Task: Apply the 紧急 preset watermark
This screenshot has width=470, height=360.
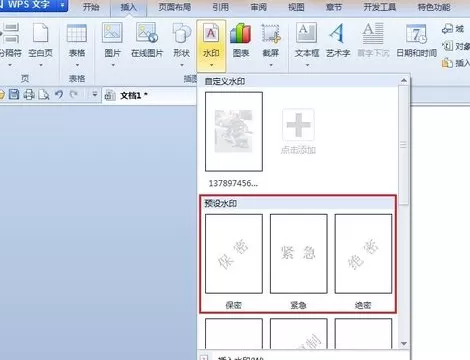Action: point(299,254)
